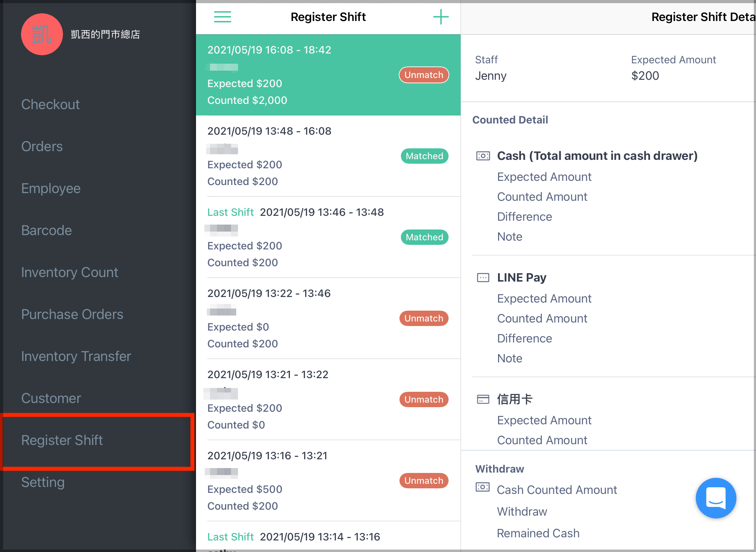Click Cash Counted Amount in Withdraw
This screenshot has height=552, width=756.
pyautogui.click(x=557, y=490)
